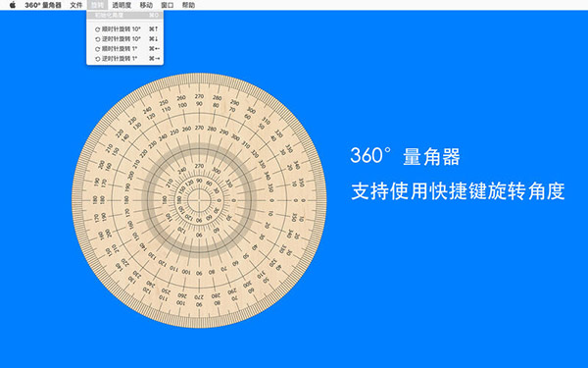Select 顺时针旋转 10° menu entry

tap(124, 28)
